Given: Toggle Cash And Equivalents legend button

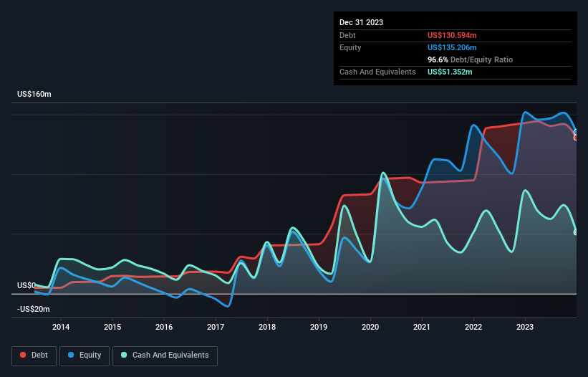Looking at the screenshot, I should pyautogui.click(x=165, y=355).
